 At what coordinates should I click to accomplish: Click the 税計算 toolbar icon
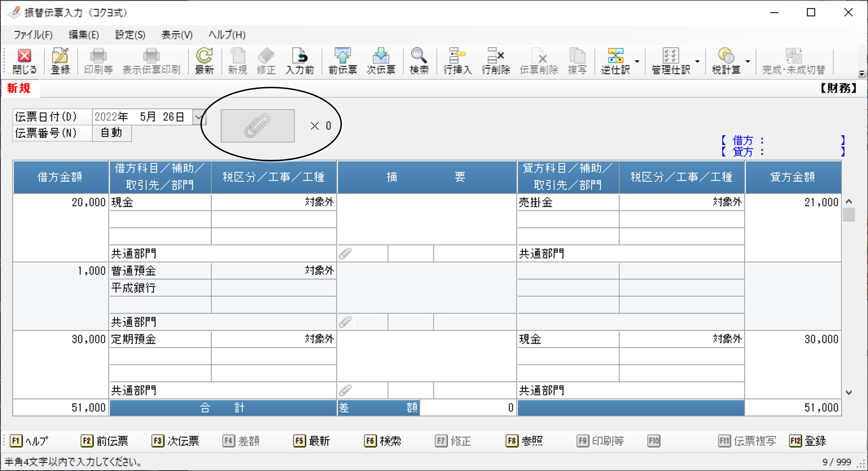(x=726, y=61)
